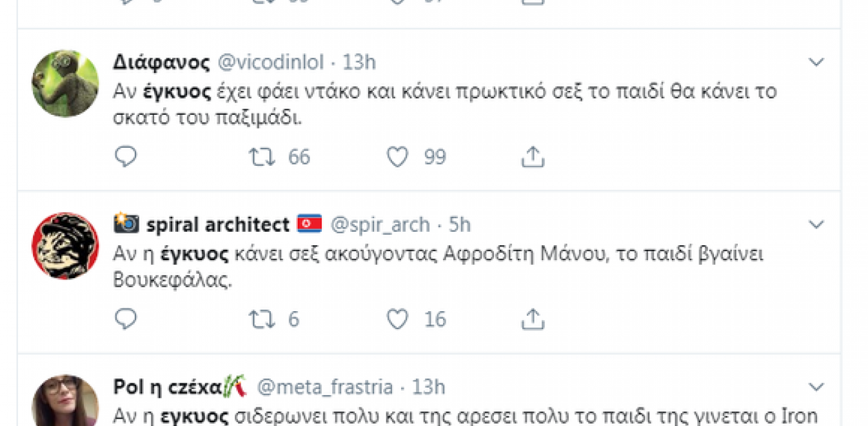This screenshot has height=426, width=868.
Task: Visit the @vicodinlol handle
Action: 271,63
